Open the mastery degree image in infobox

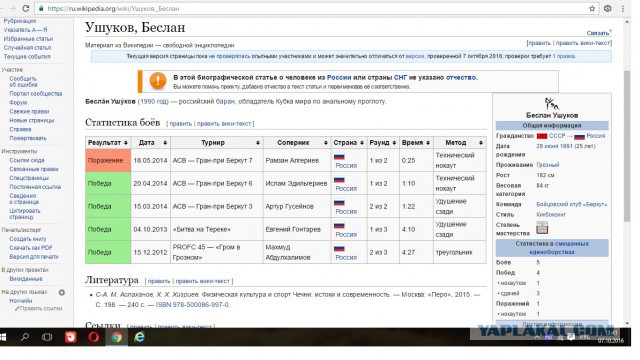[x=542, y=228]
